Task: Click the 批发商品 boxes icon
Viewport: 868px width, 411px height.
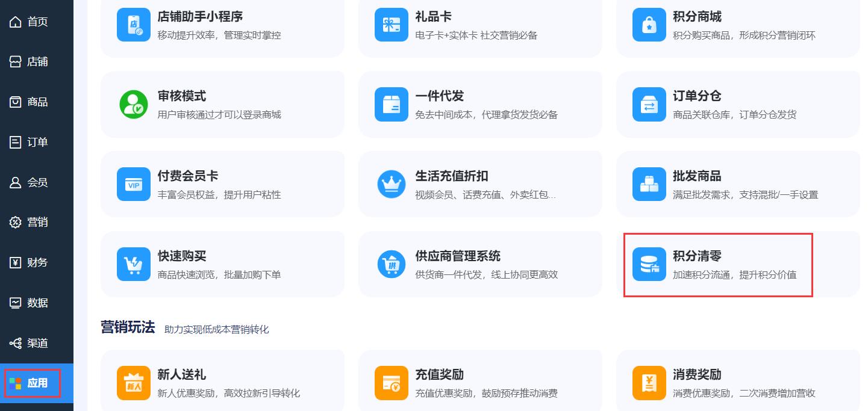Action: pos(649,184)
